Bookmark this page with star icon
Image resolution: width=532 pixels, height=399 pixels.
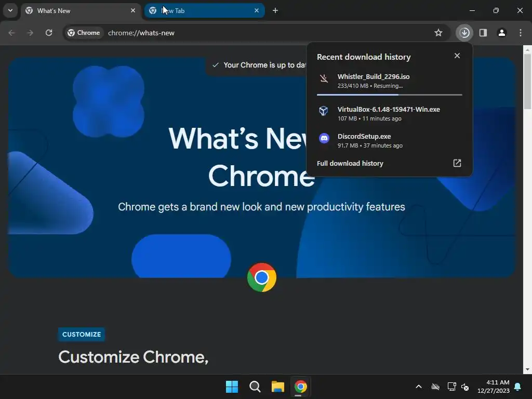438,33
